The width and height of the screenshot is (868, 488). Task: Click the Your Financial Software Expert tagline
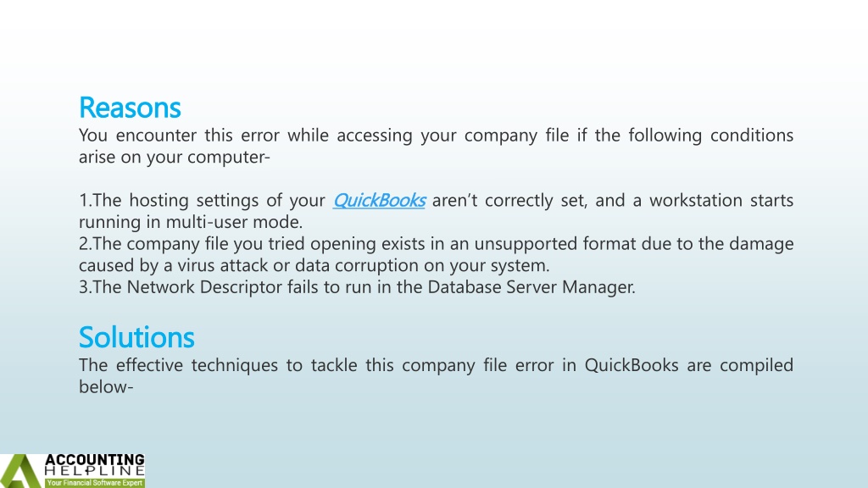(95, 482)
